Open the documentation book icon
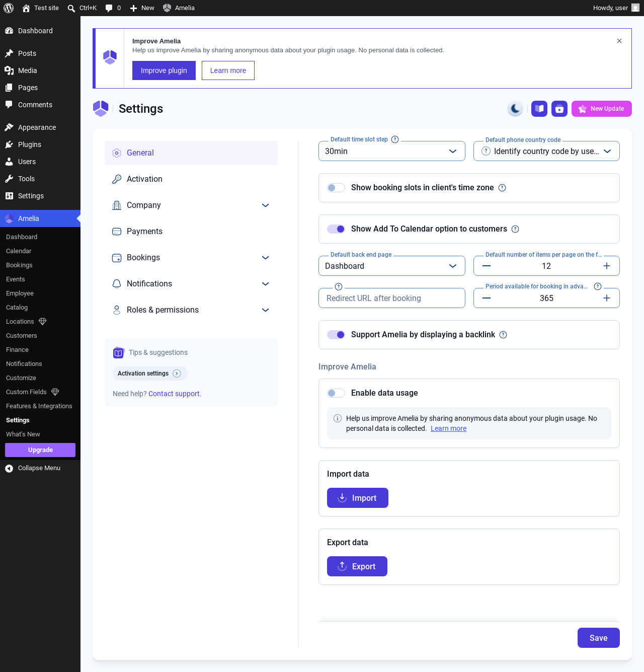This screenshot has height=672, width=644. coord(539,109)
